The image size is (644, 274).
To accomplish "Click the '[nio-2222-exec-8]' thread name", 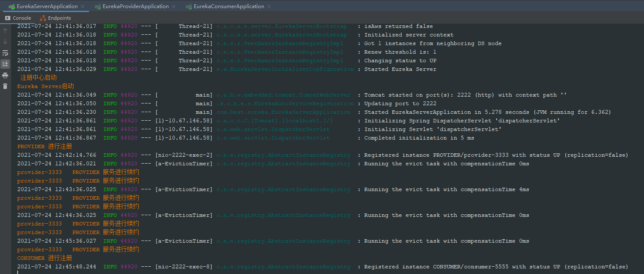I will (184, 267).
